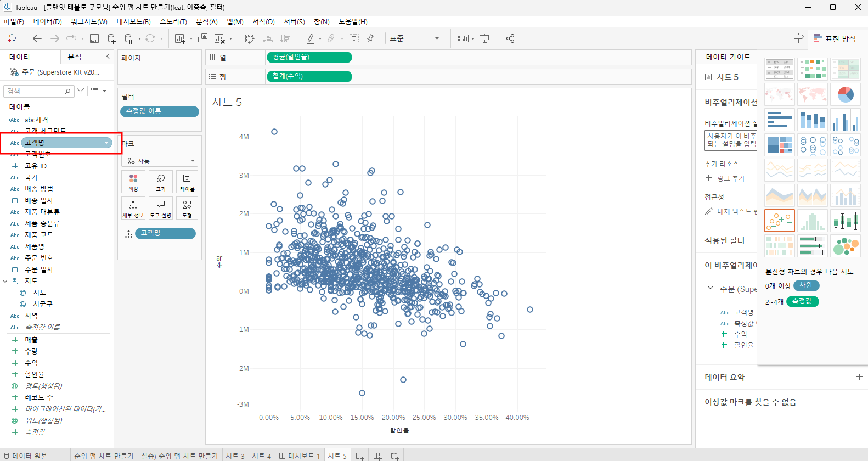Start presentation mode from toolbar
The image size is (868, 461).
[x=485, y=38]
